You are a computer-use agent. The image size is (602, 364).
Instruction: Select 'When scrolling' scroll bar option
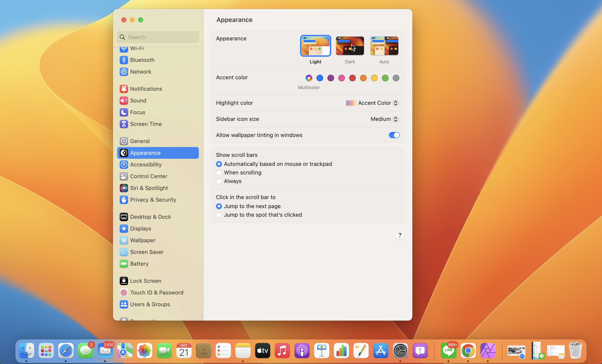pos(219,173)
